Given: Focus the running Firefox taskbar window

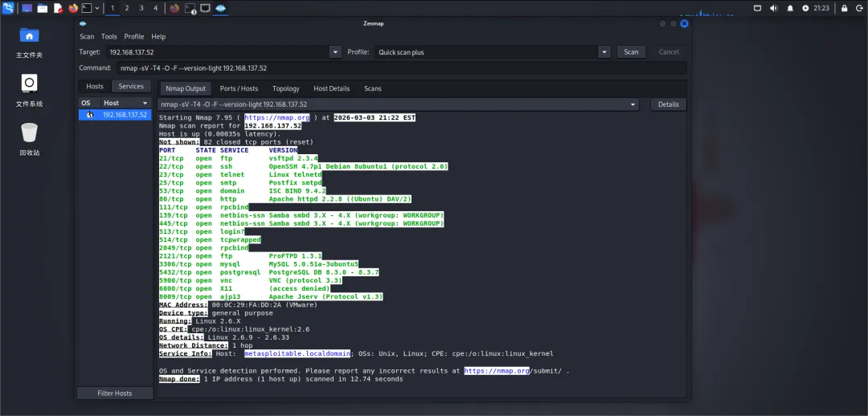Looking at the screenshot, I should [175, 8].
